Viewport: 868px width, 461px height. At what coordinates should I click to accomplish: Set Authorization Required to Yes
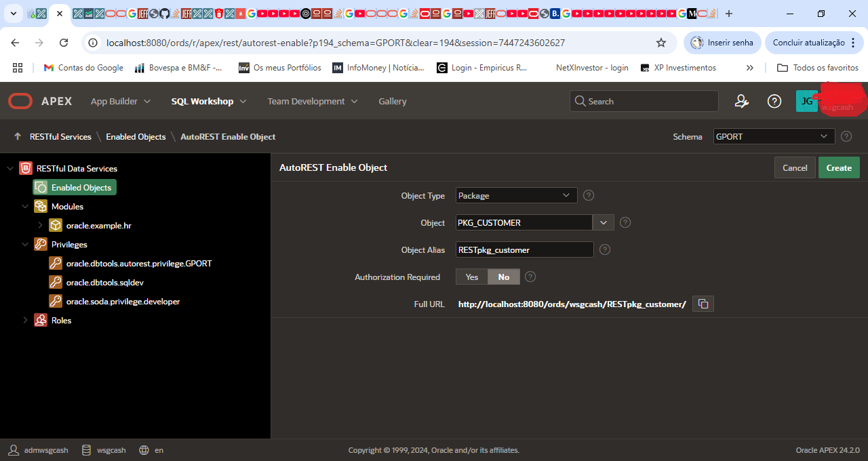(x=472, y=277)
